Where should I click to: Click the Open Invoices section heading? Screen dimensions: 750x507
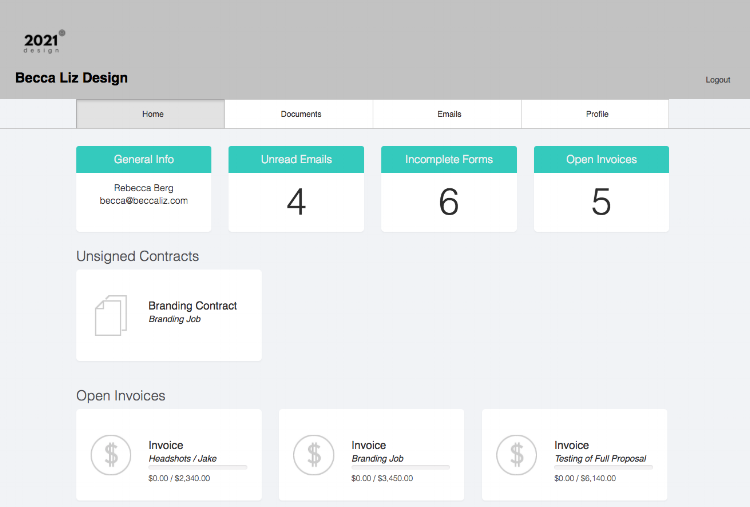[121, 396]
